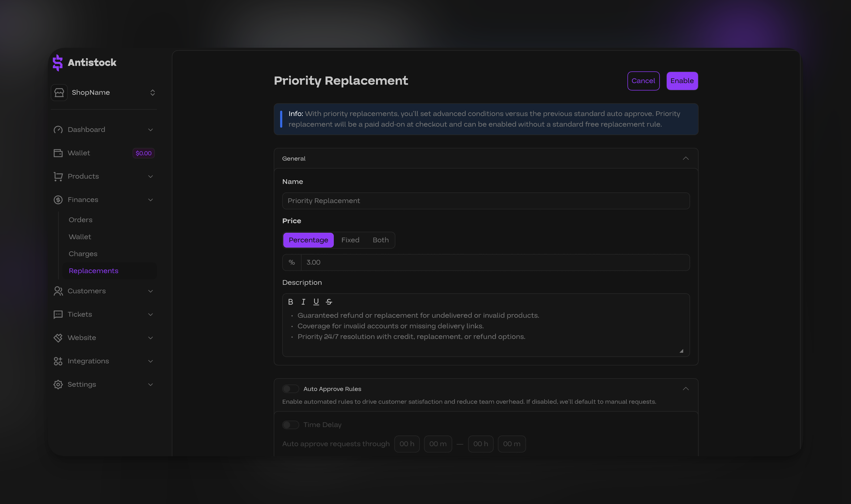Turn on the Time Delay toggle
851x504 pixels.
click(291, 425)
